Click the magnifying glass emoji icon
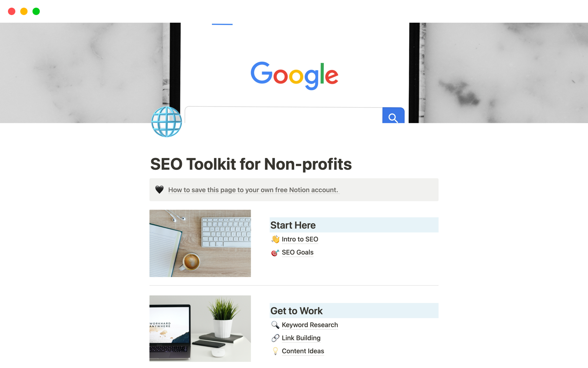 pyautogui.click(x=275, y=325)
